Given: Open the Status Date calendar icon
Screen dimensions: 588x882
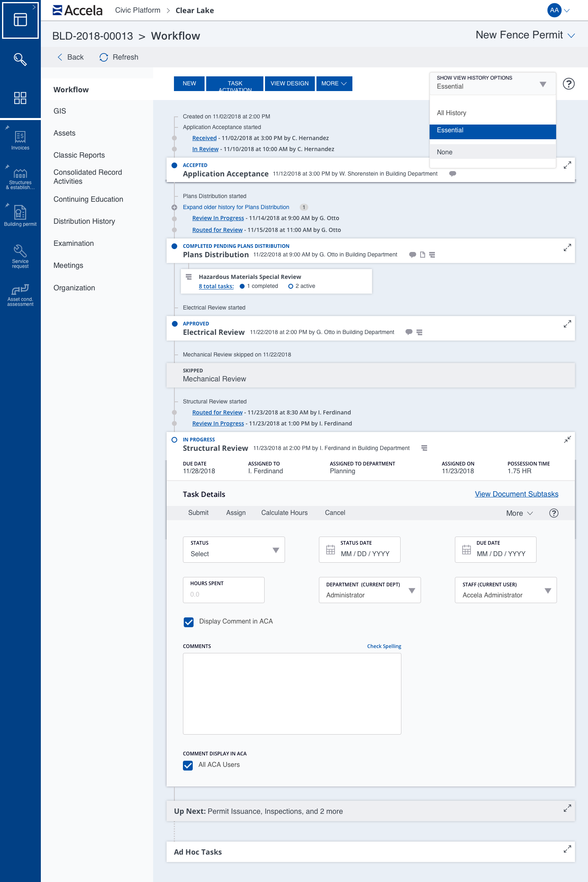Looking at the screenshot, I should click(x=330, y=550).
